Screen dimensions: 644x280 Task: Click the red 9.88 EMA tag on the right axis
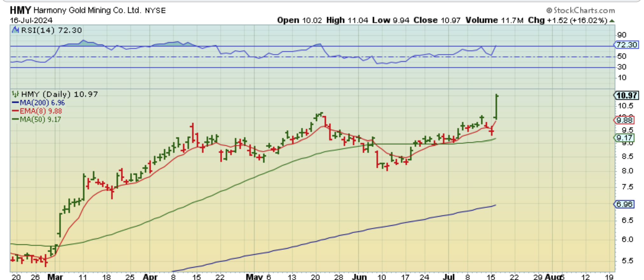[x=624, y=120]
